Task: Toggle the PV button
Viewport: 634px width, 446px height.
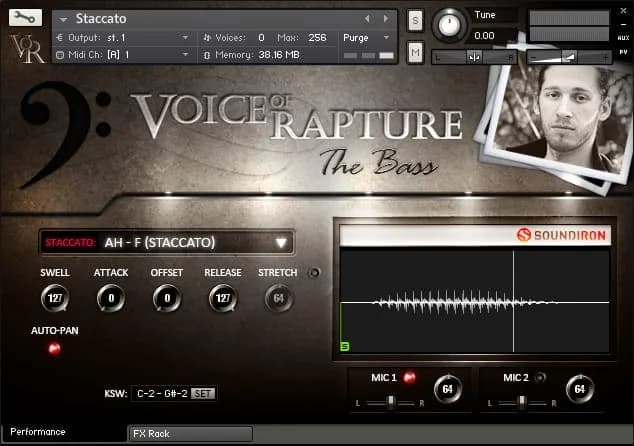Action: pyautogui.click(x=623, y=52)
